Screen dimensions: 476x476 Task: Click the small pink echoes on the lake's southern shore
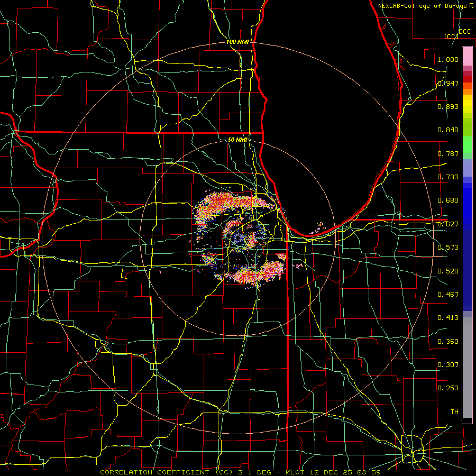pyautogui.click(x=317, y=228)
